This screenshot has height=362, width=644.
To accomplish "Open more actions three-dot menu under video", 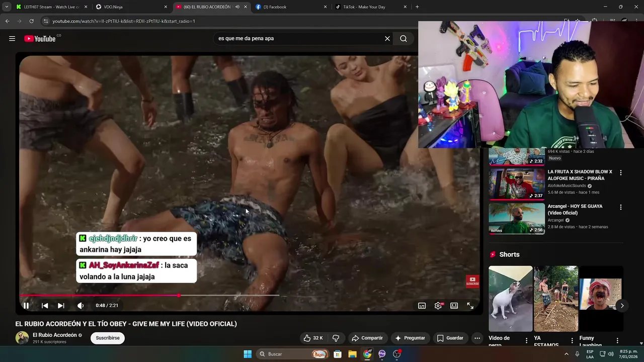I will point(477,338).
